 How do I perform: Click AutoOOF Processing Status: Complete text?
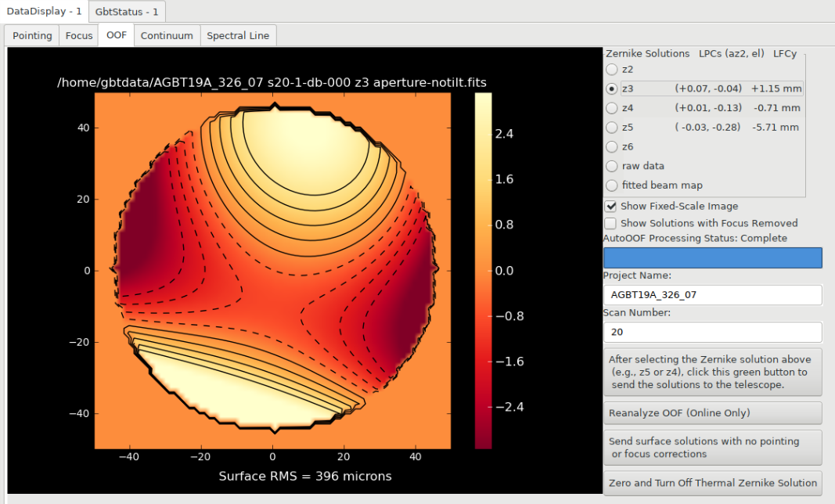[x=695, y=238]
